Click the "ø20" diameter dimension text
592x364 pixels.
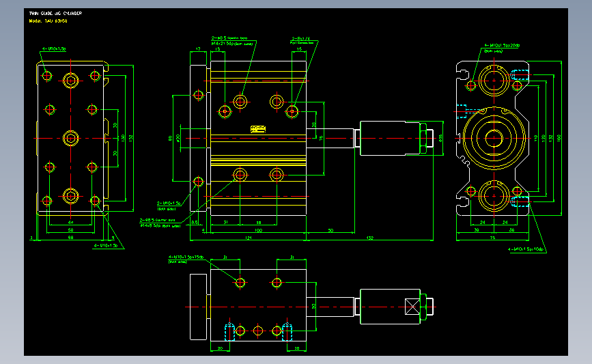click(x=178, y=138)
